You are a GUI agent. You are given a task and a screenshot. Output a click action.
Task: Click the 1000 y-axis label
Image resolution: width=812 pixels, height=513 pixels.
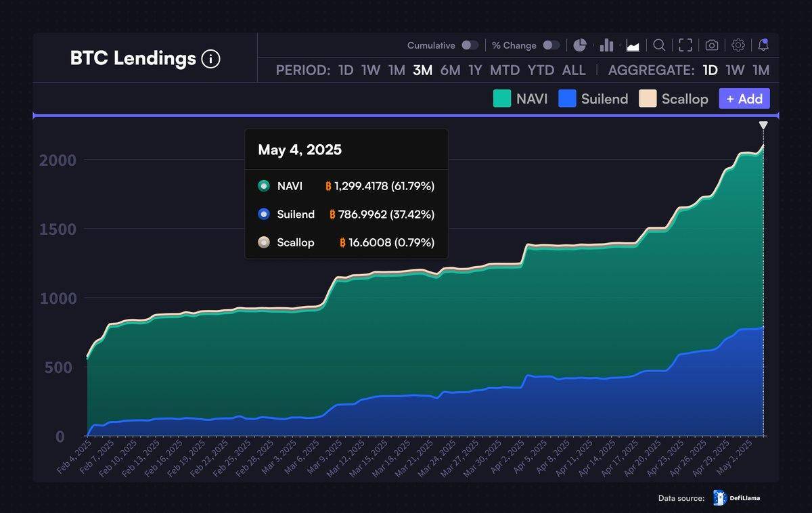[x=58, y=298]
